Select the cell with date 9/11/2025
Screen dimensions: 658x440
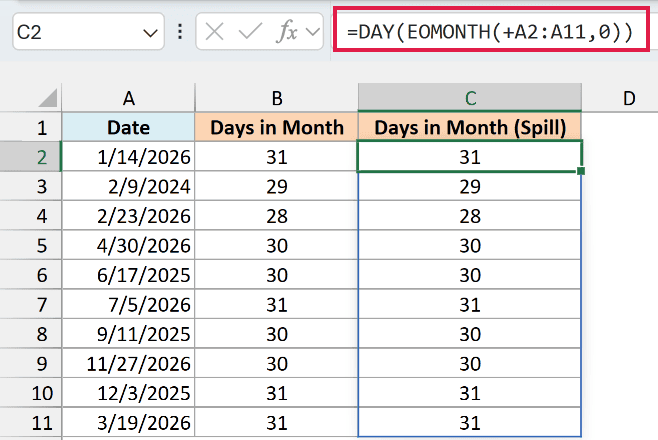coord(128,334)
